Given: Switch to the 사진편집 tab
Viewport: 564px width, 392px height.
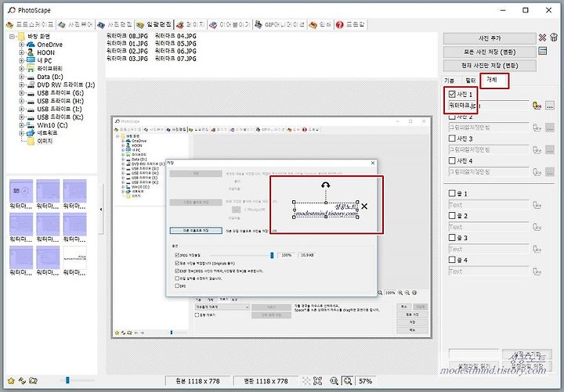Looking at the screenshot, I should pyautogui.click(x=115, y=24).
